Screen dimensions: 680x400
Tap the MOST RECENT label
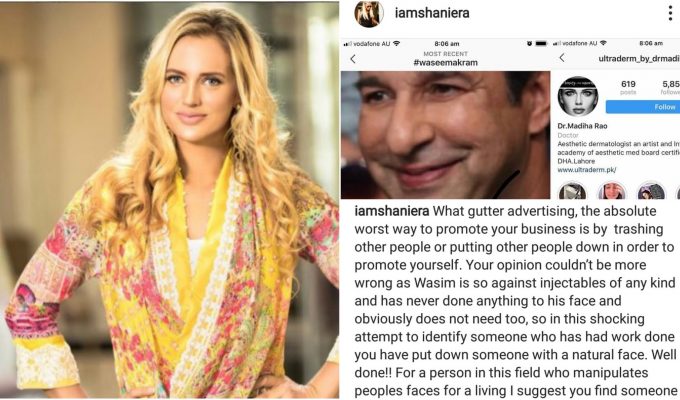coord(445,54)
